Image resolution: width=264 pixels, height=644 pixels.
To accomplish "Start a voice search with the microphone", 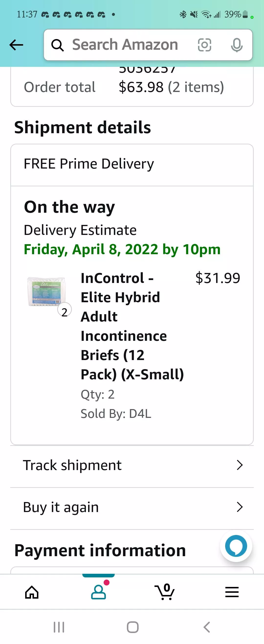I will (x=237, y=45).
